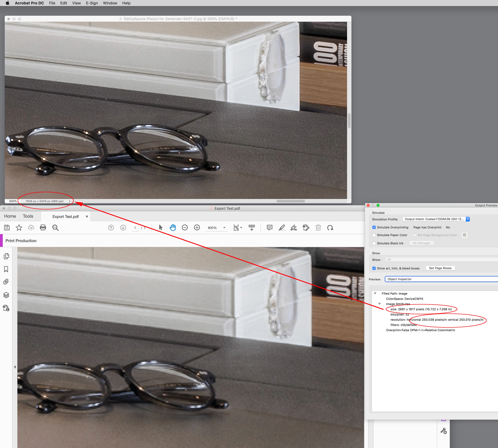
Task: Open the Layers sidebar panel
Action: tap(6, 295)
